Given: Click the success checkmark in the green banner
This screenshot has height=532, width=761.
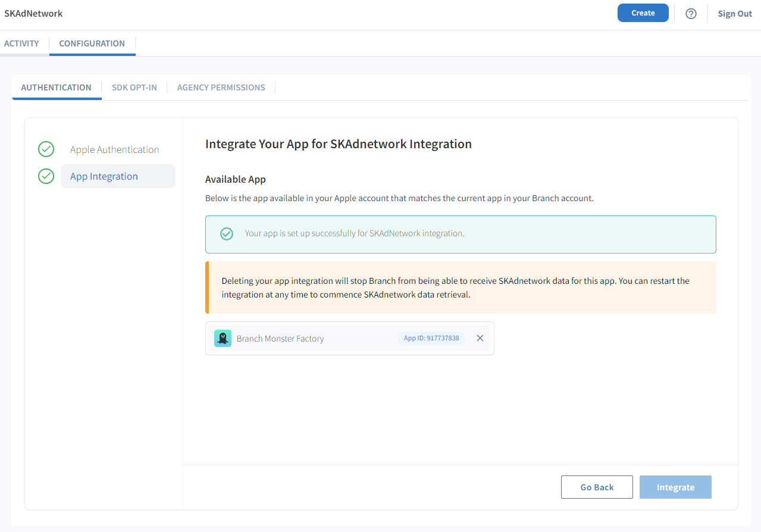Looking at the screenshot, I should 227,234.
